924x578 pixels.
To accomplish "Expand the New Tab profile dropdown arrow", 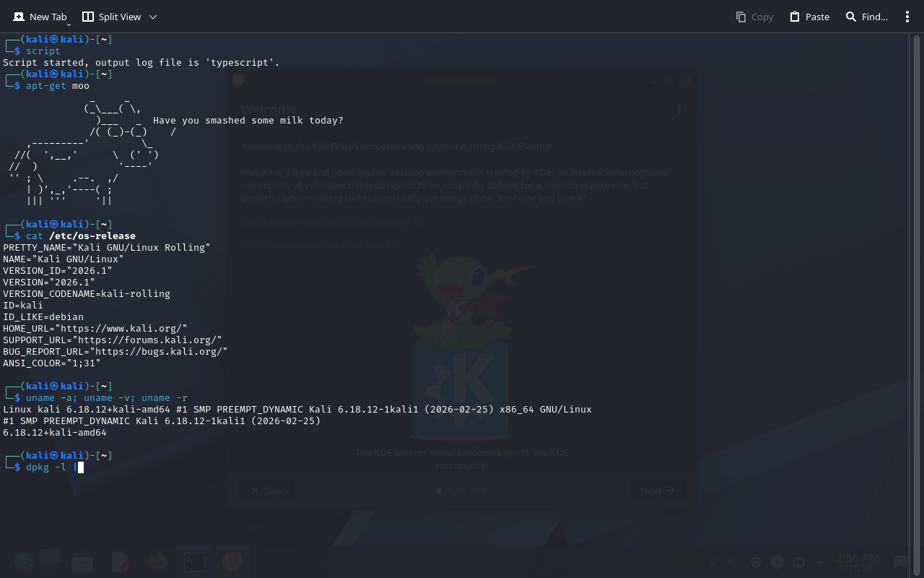I will coord(69,25).
